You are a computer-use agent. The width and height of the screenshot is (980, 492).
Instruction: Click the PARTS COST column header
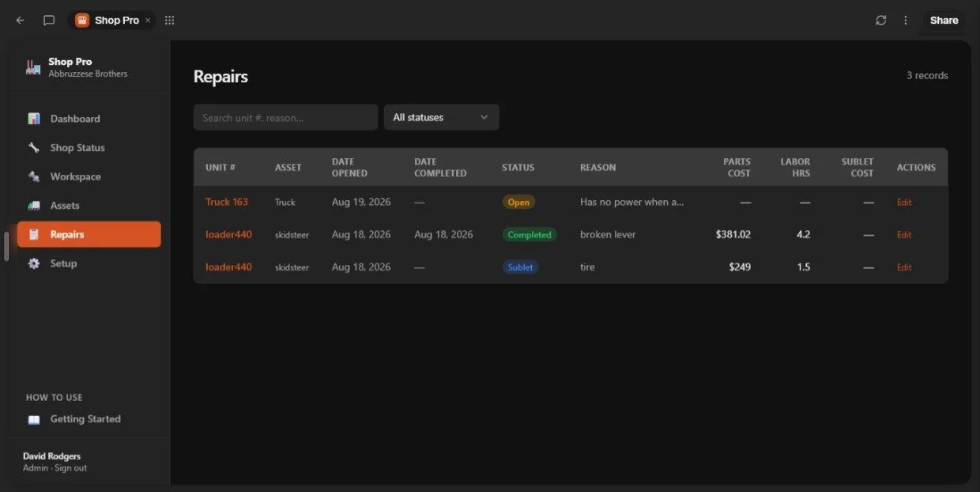click(x=737, y=167)
